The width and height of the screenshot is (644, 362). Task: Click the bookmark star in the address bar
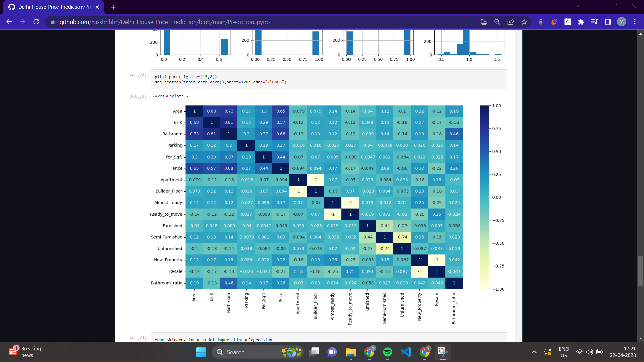tap(524, 22)
